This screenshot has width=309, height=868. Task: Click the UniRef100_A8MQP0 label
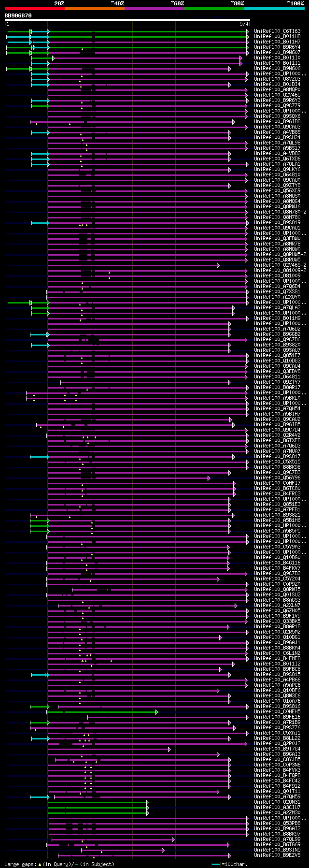point(277,90)
